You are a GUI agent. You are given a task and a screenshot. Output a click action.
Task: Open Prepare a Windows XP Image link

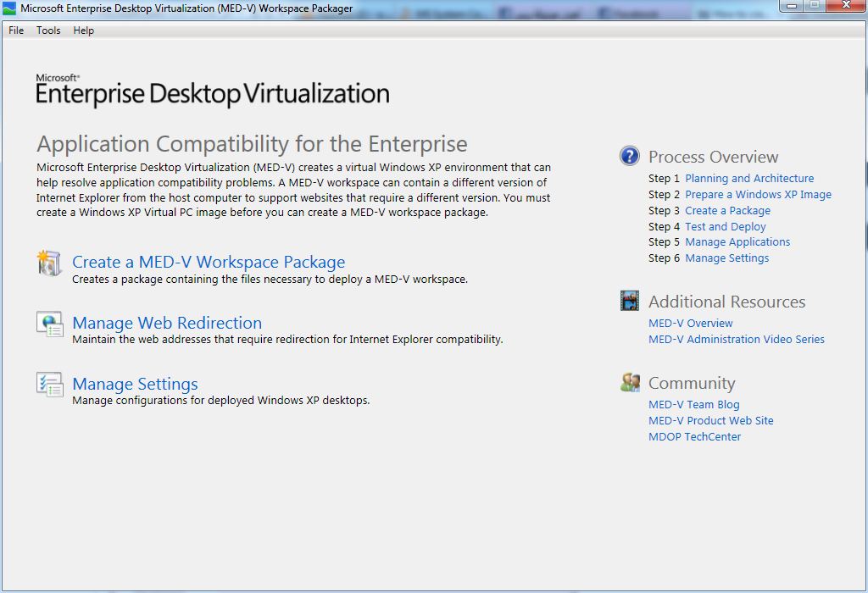click(x=758, y=195)
